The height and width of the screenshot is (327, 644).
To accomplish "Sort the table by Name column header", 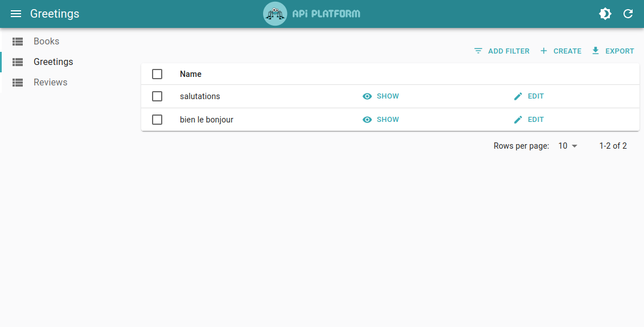I will coord(191,74).
